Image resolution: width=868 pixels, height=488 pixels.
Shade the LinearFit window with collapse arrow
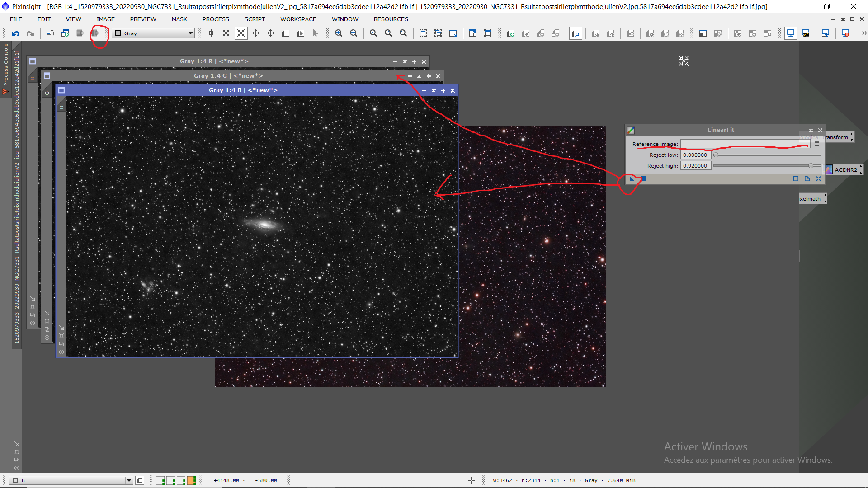811,130
